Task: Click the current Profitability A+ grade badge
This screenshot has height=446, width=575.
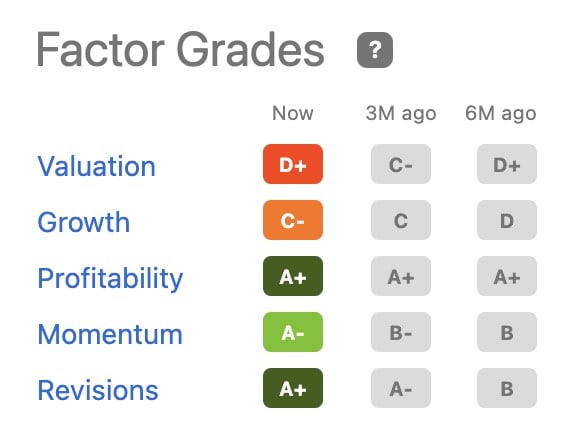Action: [x=293, y=276]
